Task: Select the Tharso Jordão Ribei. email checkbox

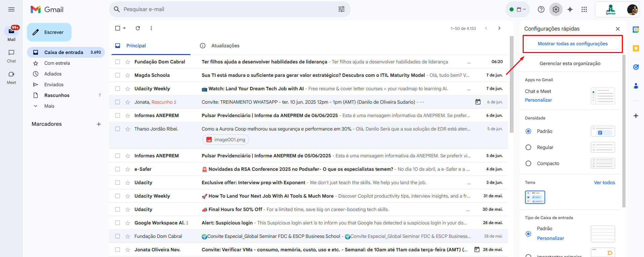Action: pyautogui.click(x=118, y=129)
